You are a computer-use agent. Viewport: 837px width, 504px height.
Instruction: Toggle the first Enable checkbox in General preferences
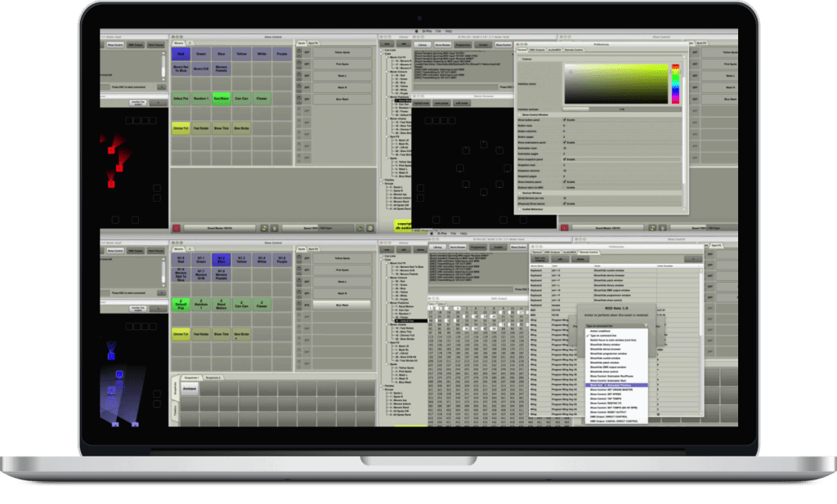point(564,120)
